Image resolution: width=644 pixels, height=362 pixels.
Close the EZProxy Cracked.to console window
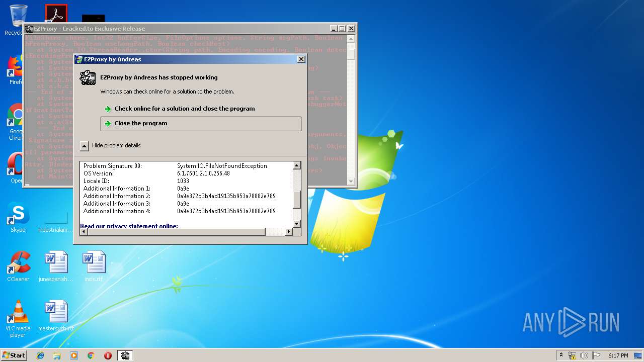(351, 29)
